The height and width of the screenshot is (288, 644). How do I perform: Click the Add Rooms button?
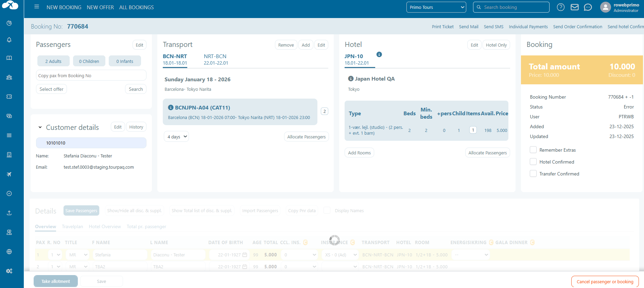click(359, 153)
